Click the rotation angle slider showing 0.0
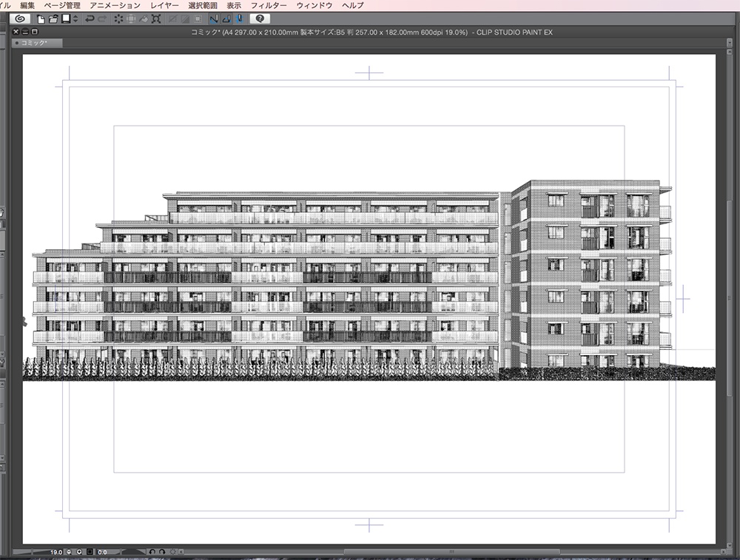 [121, 552]
